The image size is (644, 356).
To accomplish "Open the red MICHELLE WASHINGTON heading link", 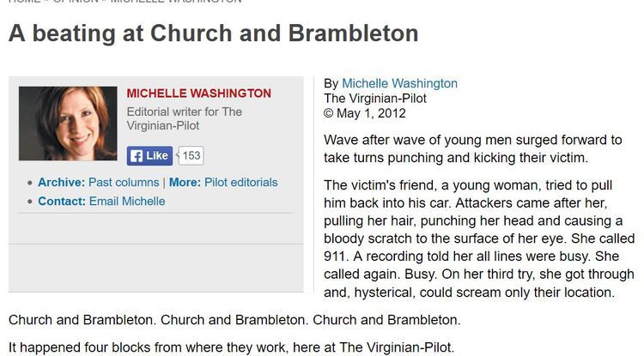I will click(x=199, y=94).
